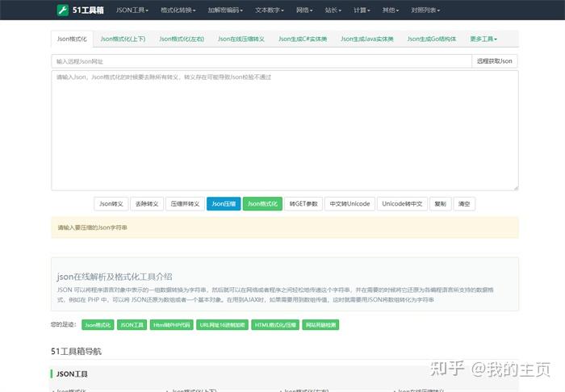Click the Json转义 button
This screenshot has height=392, width=565.
point(111,204)
